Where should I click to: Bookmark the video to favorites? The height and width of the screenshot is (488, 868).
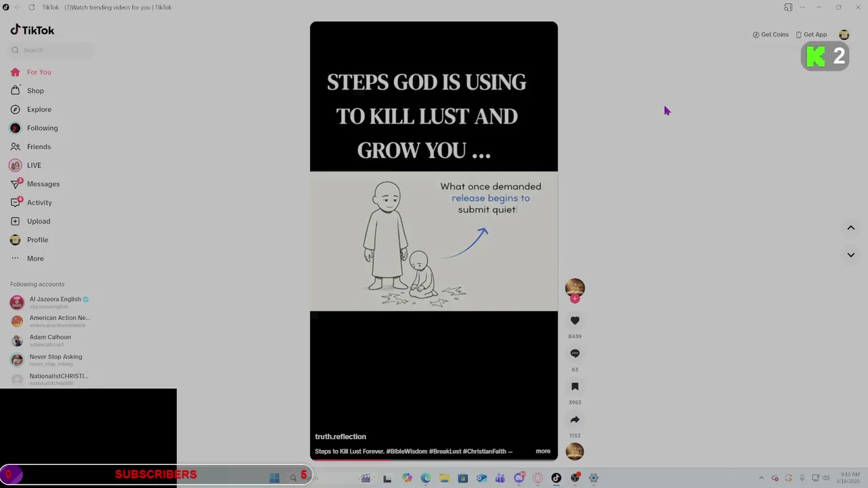[575, 386]
